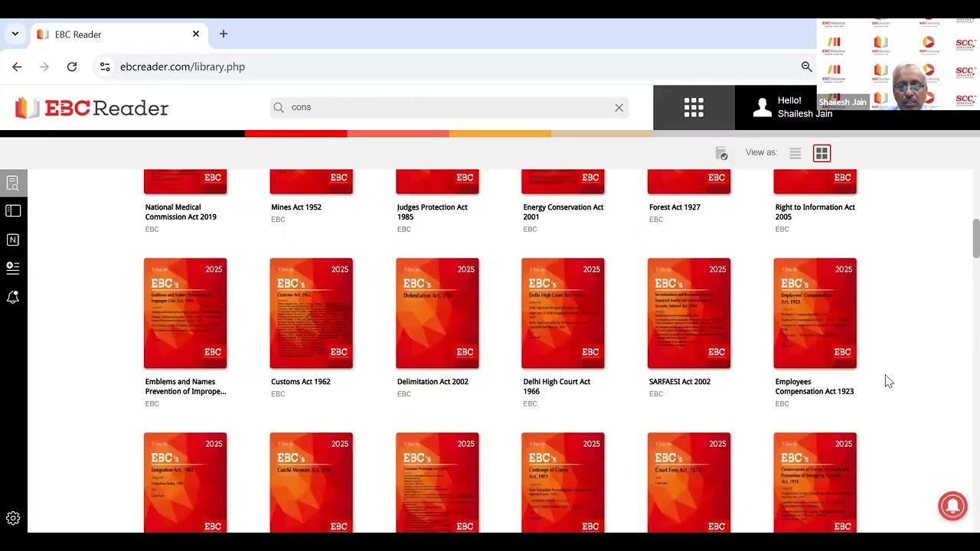The height and width of the screenshot is (551, 980).
Task: Click the page vertical scrollbar thumb
Action: tap(976, 239)
